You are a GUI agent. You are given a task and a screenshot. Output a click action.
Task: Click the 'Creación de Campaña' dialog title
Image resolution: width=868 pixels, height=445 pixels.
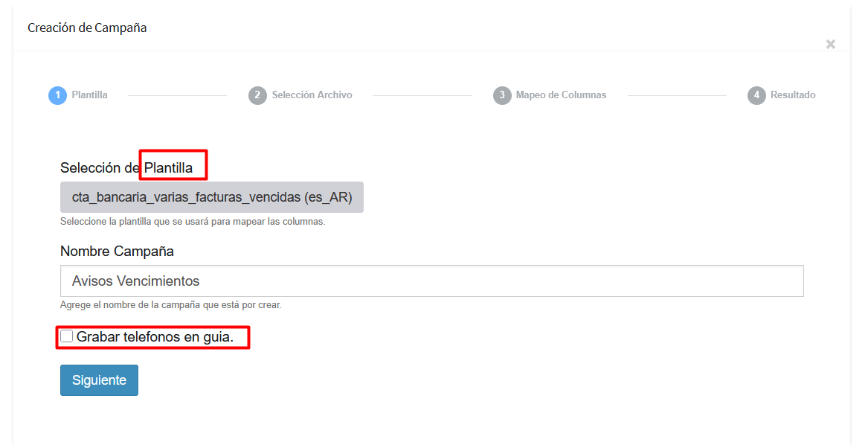(x=87, y=28)
